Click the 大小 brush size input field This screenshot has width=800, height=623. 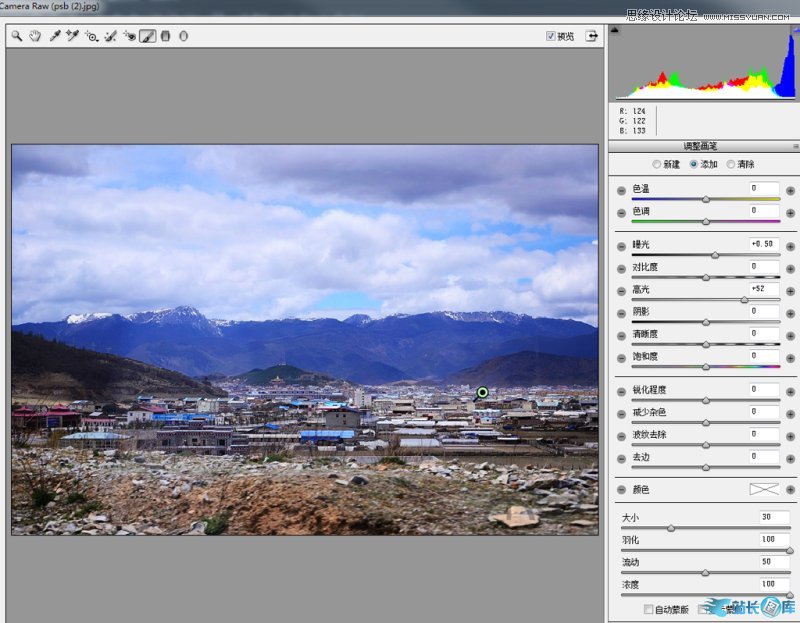[x=773, y=517]
